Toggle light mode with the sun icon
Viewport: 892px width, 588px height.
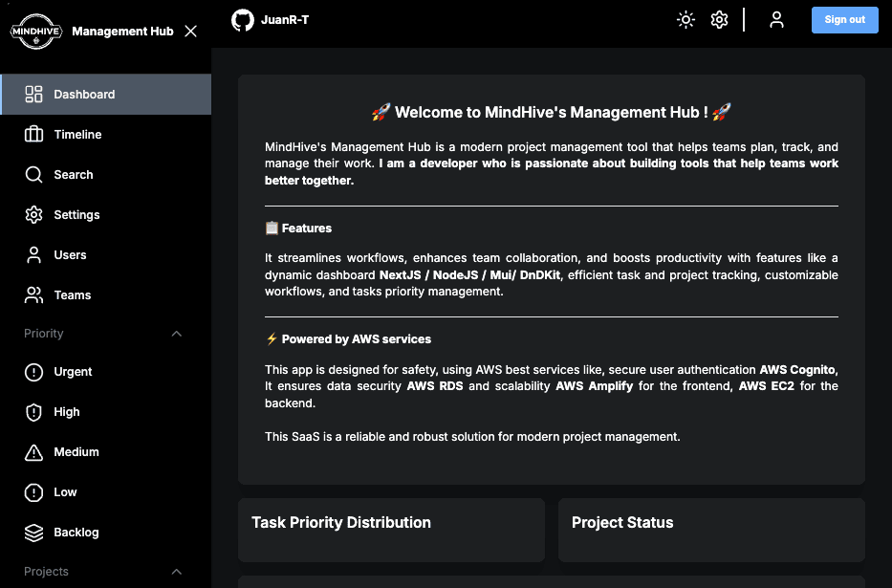click(685, 20)
